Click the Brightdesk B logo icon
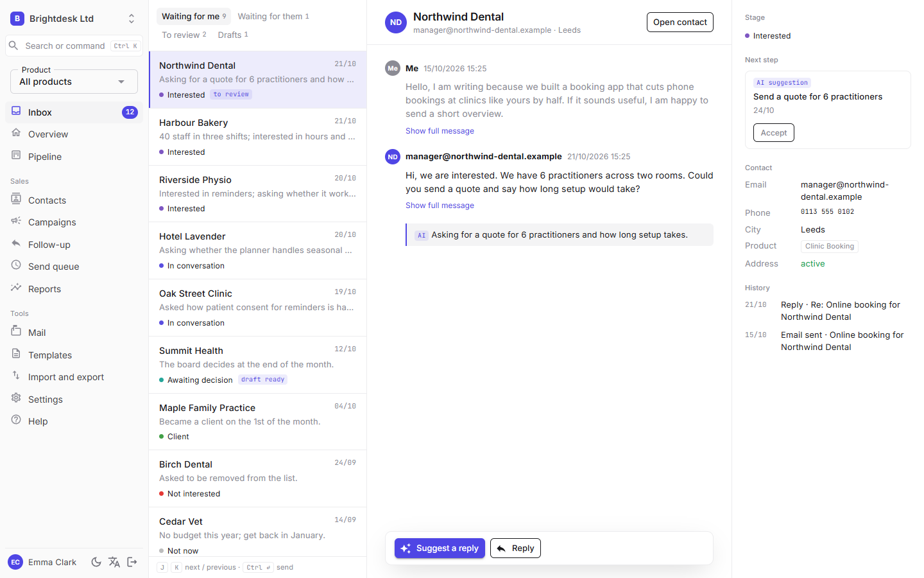The image size is (924, 578). [17, 19]
